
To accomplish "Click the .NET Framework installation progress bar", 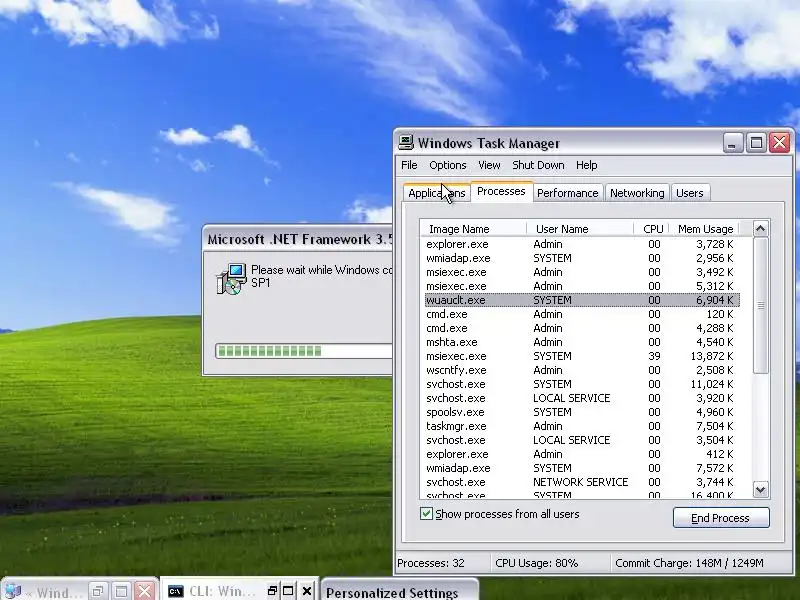I will coord(304,351).
